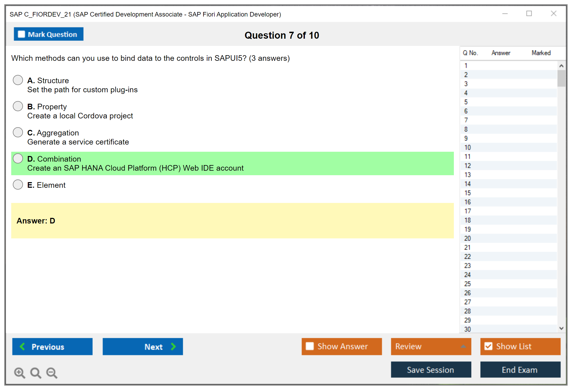Click the green left arrow on Previous
The width and height of the screenshot is (574, 392).
(22, 346)
